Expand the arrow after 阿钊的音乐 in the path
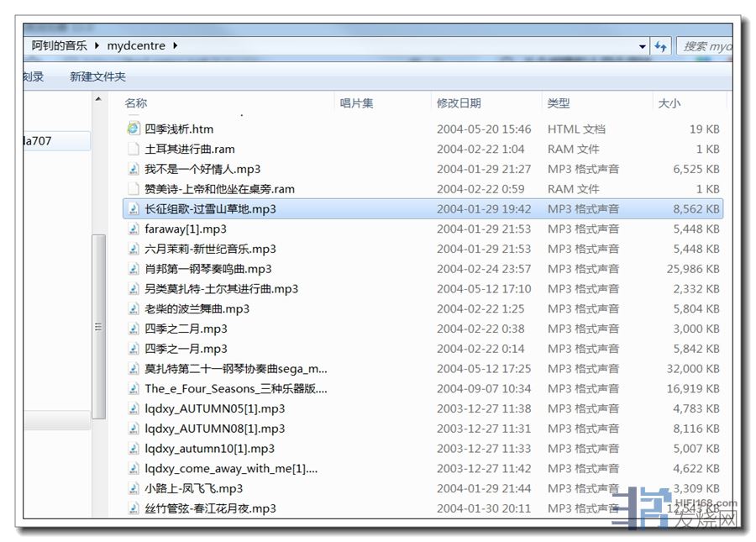 (x=97, y=45)
